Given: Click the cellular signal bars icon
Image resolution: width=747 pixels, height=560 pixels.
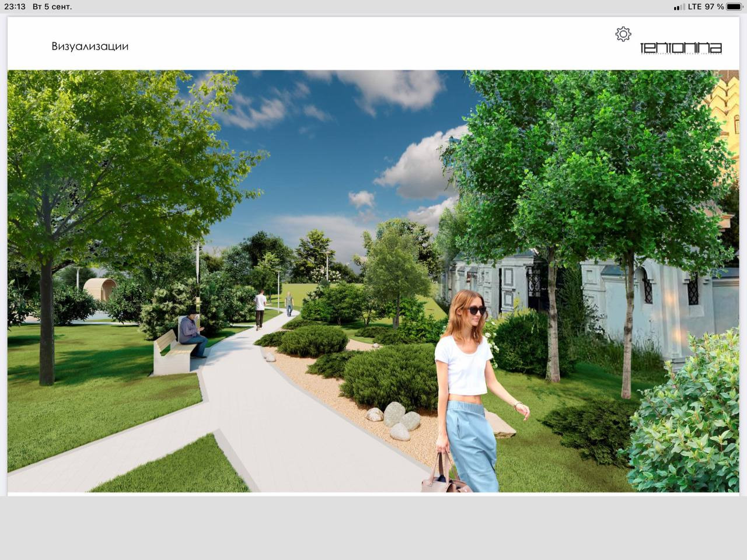Looking at the screenshot, I should click(679, 7).
